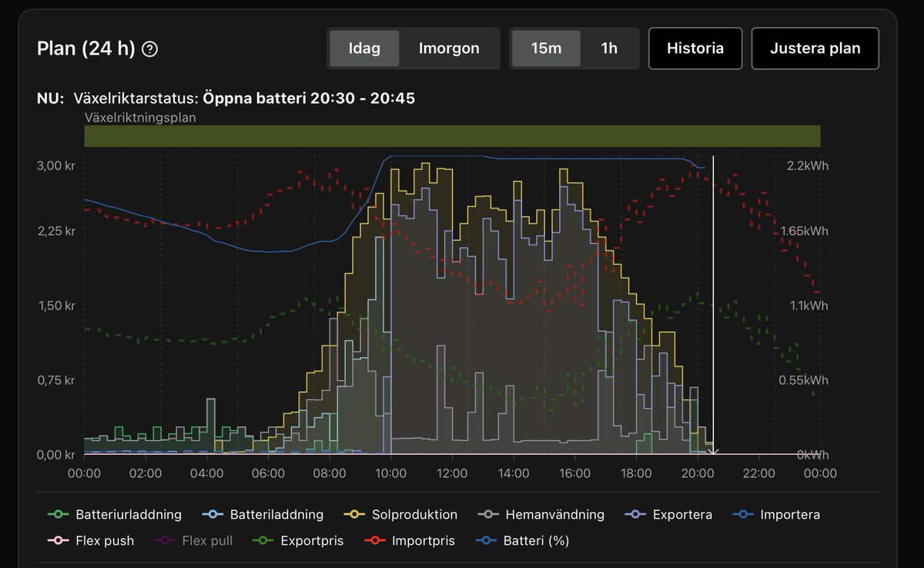Click the 1.65kWh right axis label

coord(804,231)
